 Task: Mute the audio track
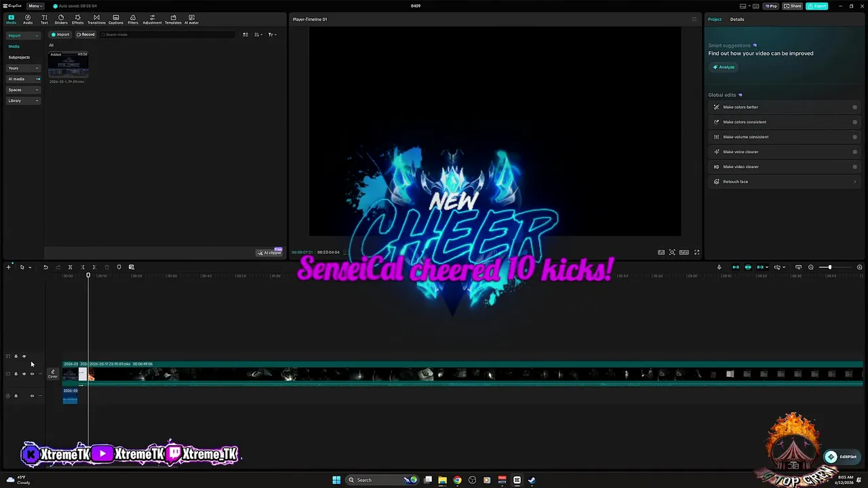click(32, 396)
